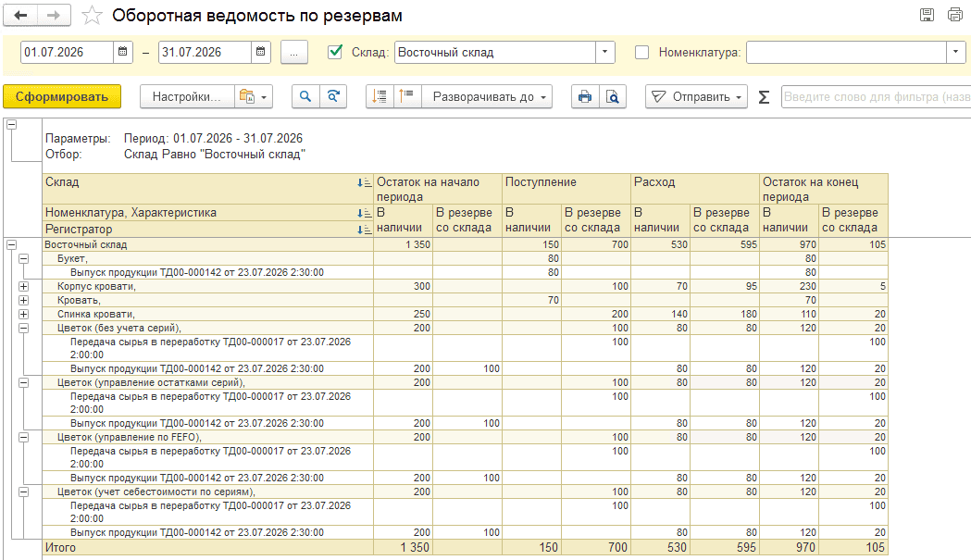Uncheck the Склад filter checkbox
Viewport: 971px width, 560px height.
pos(335,52)
